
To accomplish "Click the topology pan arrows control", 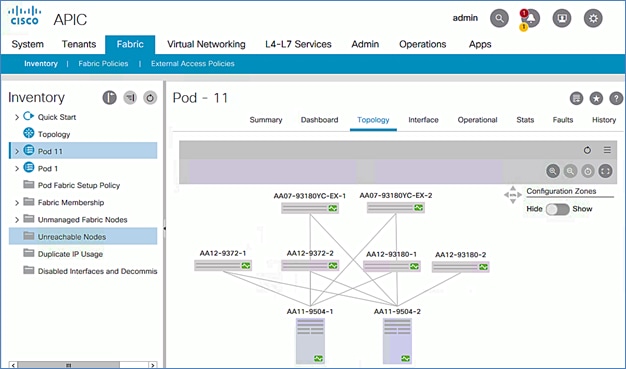I will click(x=513, y=195).
